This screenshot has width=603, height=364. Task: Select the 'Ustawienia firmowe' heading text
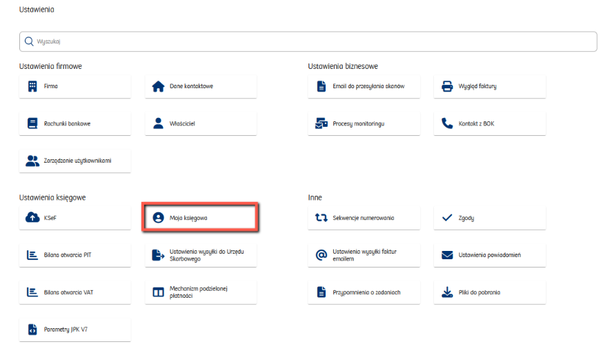pyautogui.click(x=50, y=66)
